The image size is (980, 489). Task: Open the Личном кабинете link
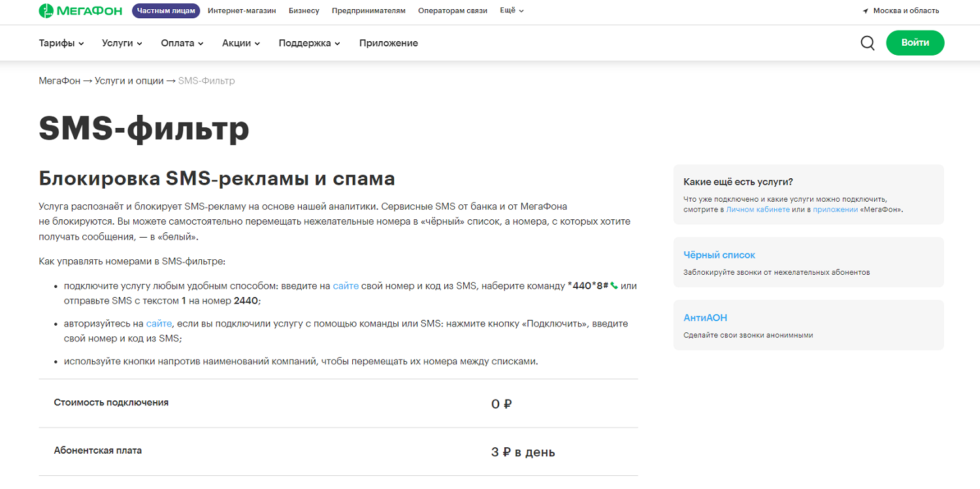click(758, 210)
